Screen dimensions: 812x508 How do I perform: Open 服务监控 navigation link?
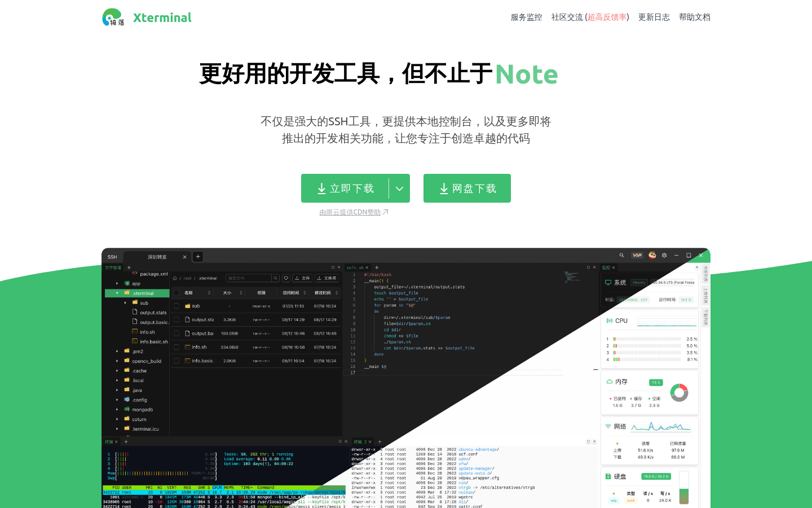tap(527, 17)
